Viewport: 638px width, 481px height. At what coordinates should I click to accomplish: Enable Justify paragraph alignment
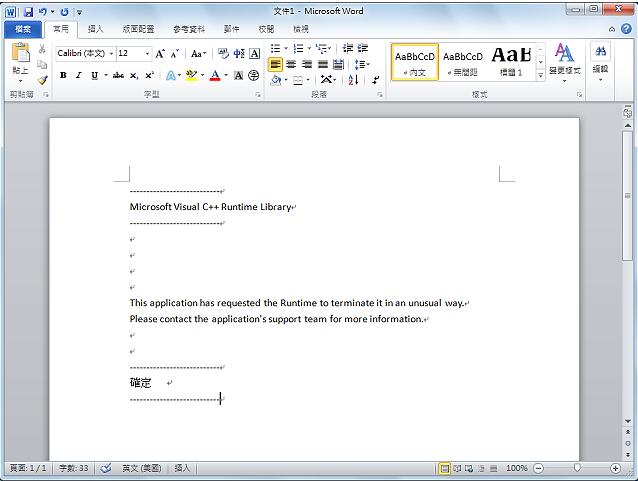(323, 64)
